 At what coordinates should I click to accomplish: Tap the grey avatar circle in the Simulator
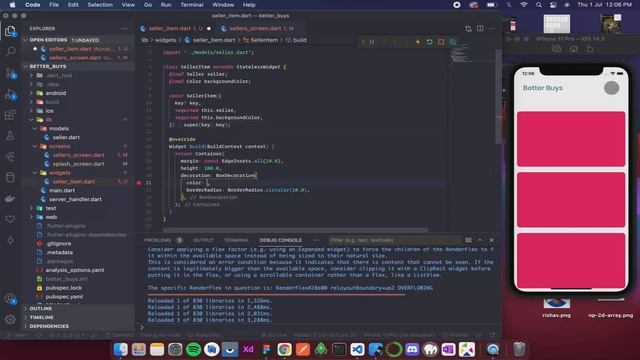point(611,88)
